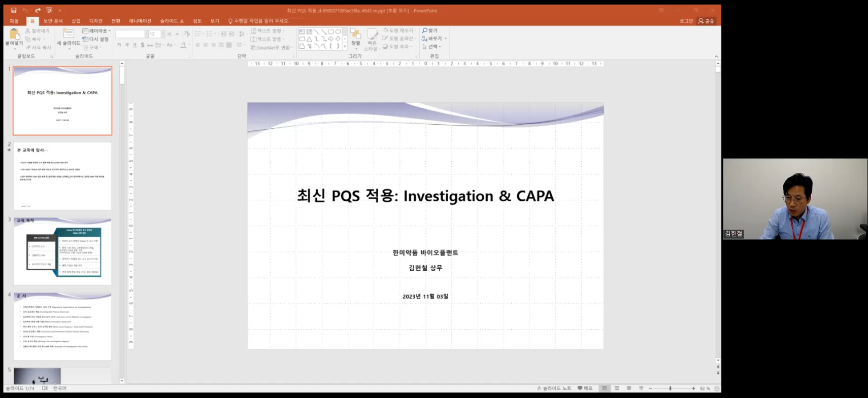Screen dimensions: 868x398
Task: Click the Format Painter (서식 복사) brush
Action: [28, 47]
